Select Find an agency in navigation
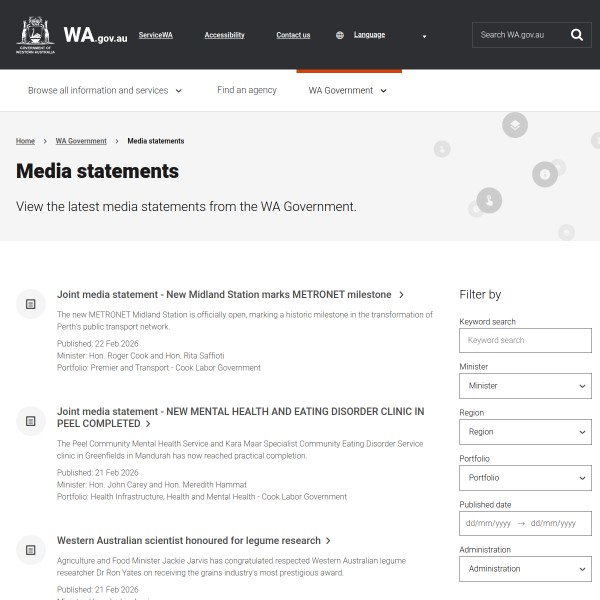This screenshot has width=600, height=600. (247, 90)
